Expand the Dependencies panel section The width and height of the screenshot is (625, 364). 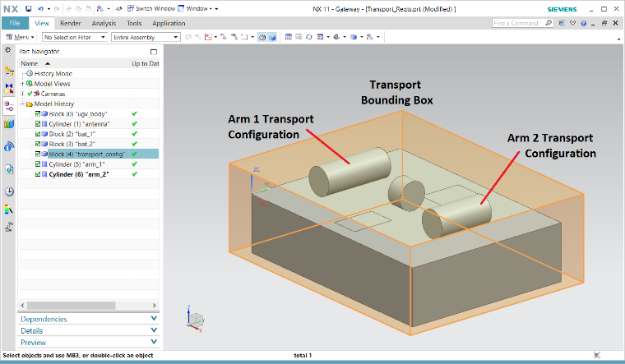tap(89, 319)
